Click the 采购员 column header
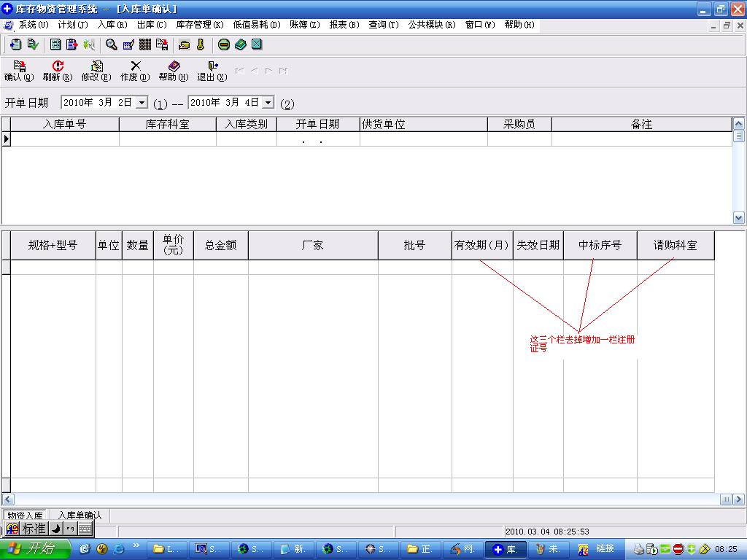The width and height of the screenshot is (747, 560). [519, 124]
